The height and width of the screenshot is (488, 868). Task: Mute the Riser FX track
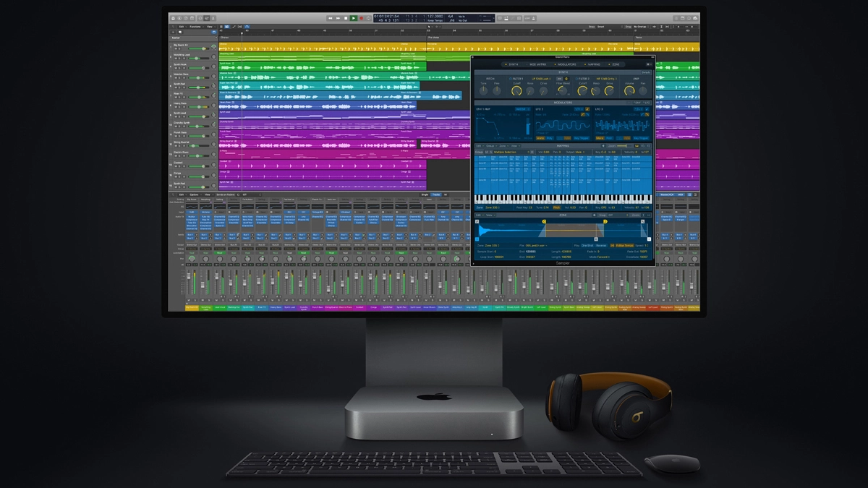[x=176, y=97]
